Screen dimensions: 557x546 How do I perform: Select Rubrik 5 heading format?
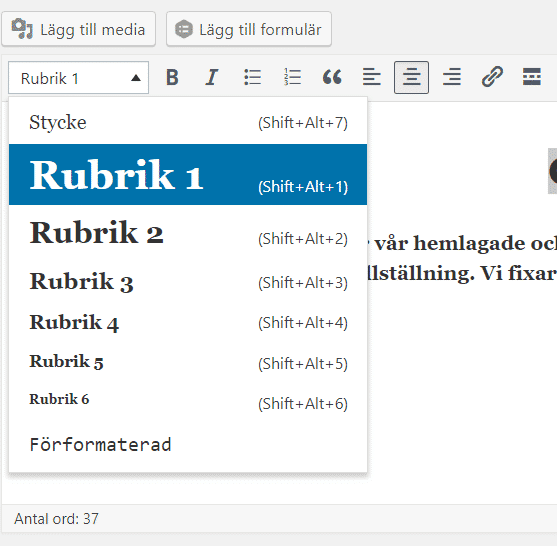188,362
